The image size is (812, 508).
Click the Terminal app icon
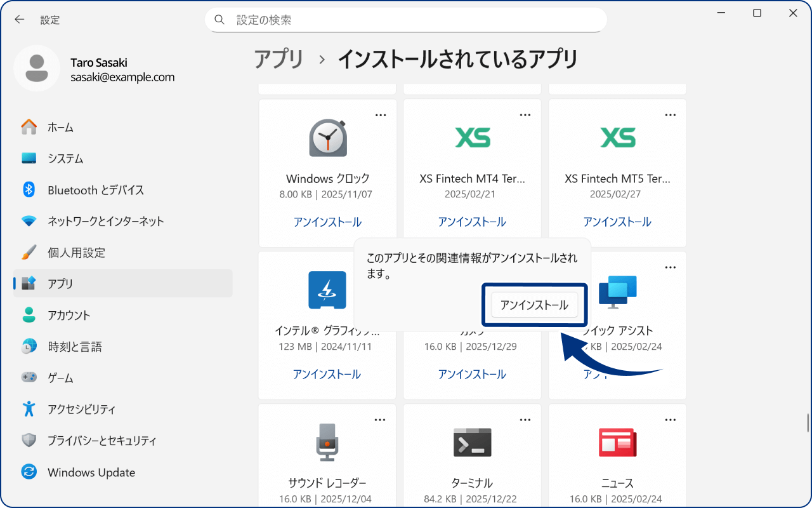pos(473,442)
